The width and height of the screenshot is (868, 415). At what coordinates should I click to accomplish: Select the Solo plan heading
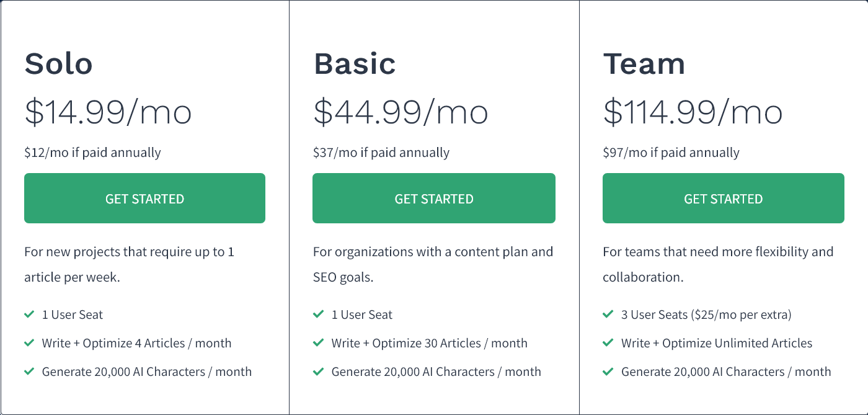[x=58, y=63]
